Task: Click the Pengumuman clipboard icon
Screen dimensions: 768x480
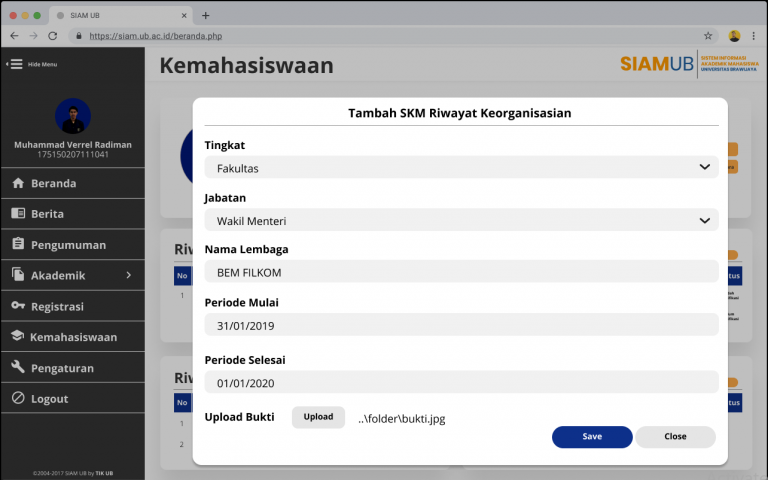Action: [18, 243]
